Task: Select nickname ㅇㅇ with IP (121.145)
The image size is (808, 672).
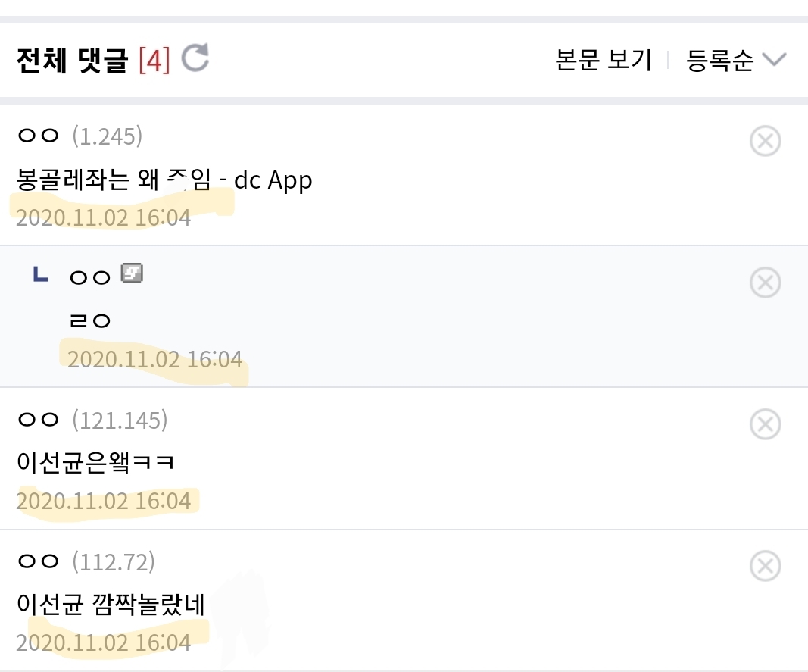Action: pyautogui.click(x=38, y=420)
